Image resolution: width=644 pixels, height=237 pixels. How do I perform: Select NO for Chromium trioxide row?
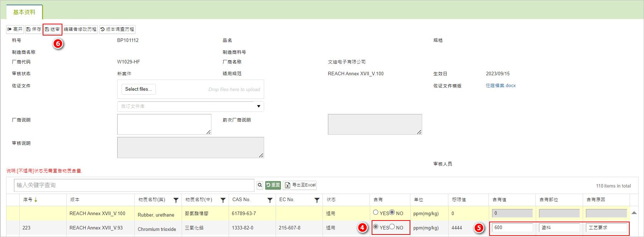click(392, 227)
